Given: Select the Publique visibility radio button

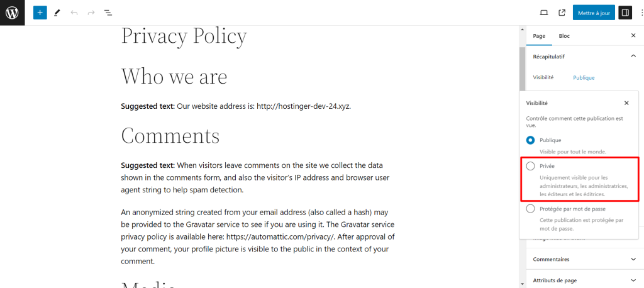Looking at the screenshot, I should coord(531,140).
